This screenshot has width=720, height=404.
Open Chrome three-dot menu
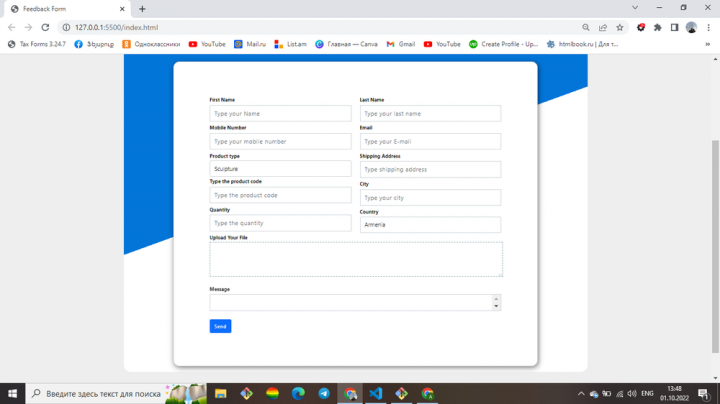(709, 28)
